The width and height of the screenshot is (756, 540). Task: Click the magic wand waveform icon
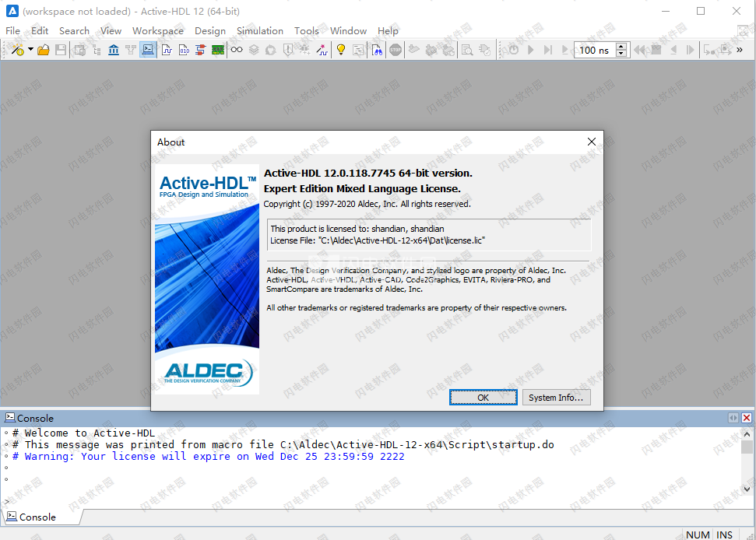click(x=322, y=50)
